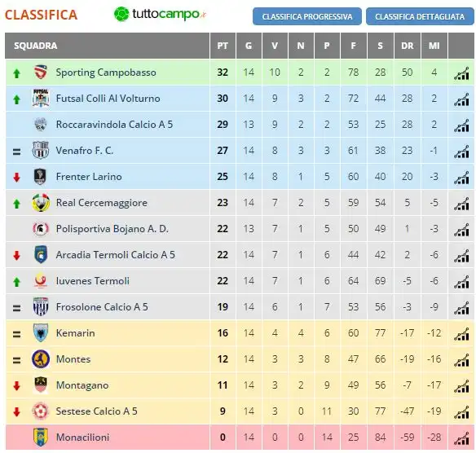476x453 pixels.
Task: Open chart icon in Kemarin row
Action: point(461,334)
